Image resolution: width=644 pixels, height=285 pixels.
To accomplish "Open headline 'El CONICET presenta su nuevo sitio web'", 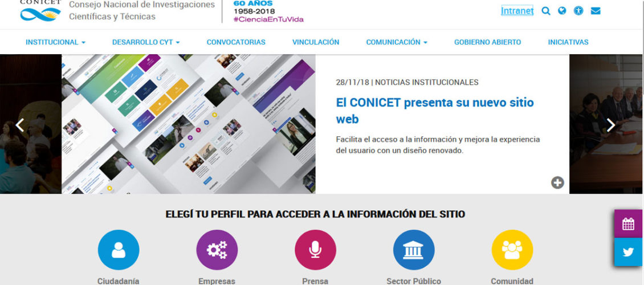I will pos(435,111).
